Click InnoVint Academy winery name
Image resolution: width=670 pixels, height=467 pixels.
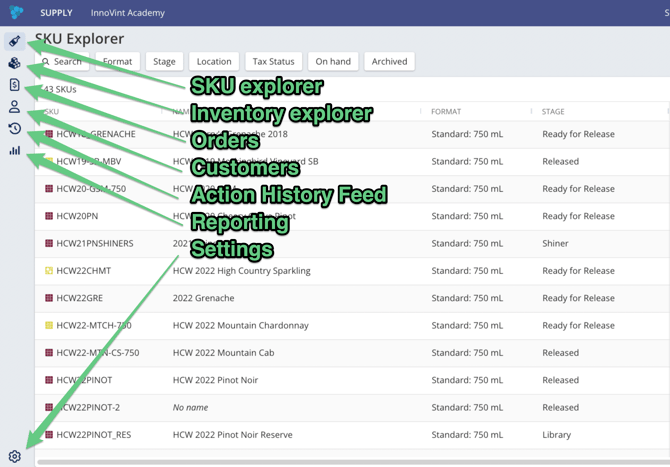pos(128,13)
